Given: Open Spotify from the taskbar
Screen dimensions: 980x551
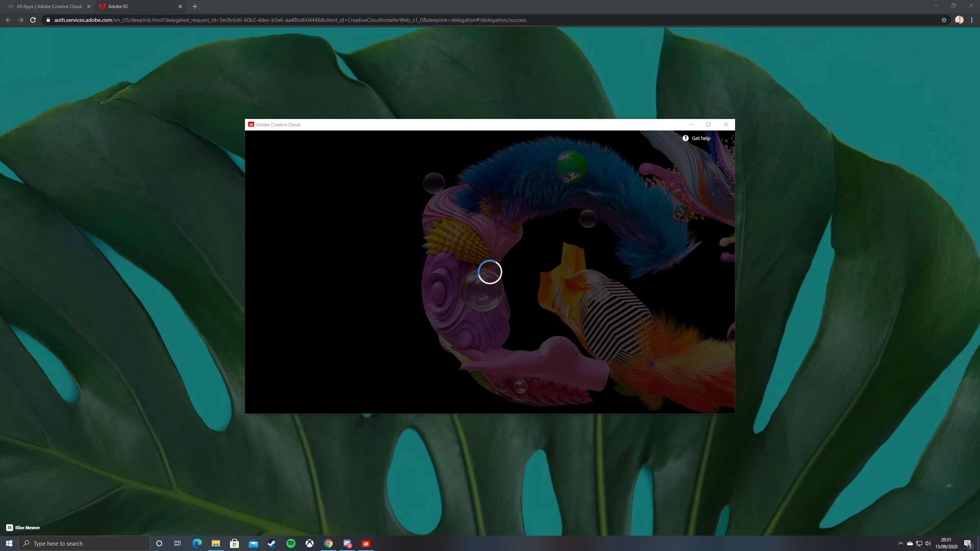Looking at the screenshot, I should click(x=291, y=543).
